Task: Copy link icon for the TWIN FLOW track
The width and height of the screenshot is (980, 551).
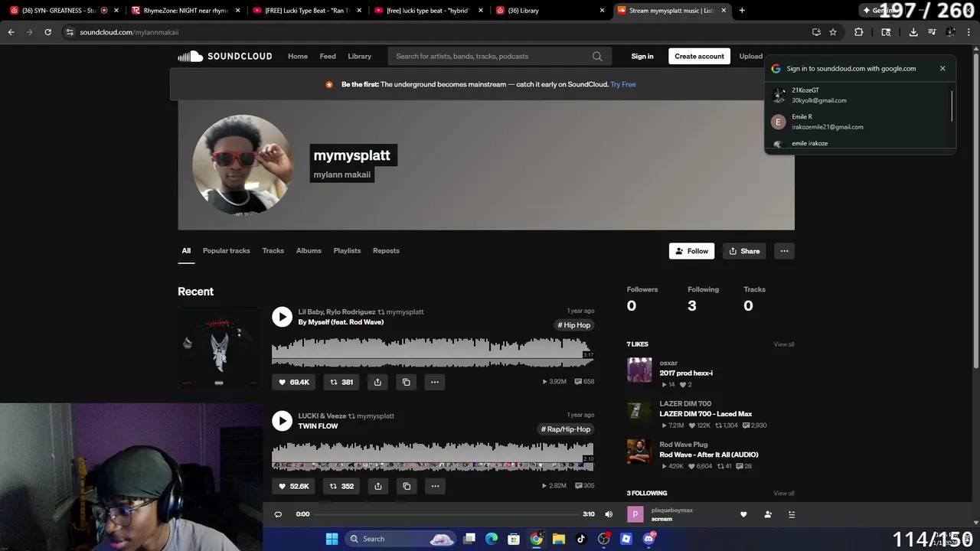Action: 407,486
